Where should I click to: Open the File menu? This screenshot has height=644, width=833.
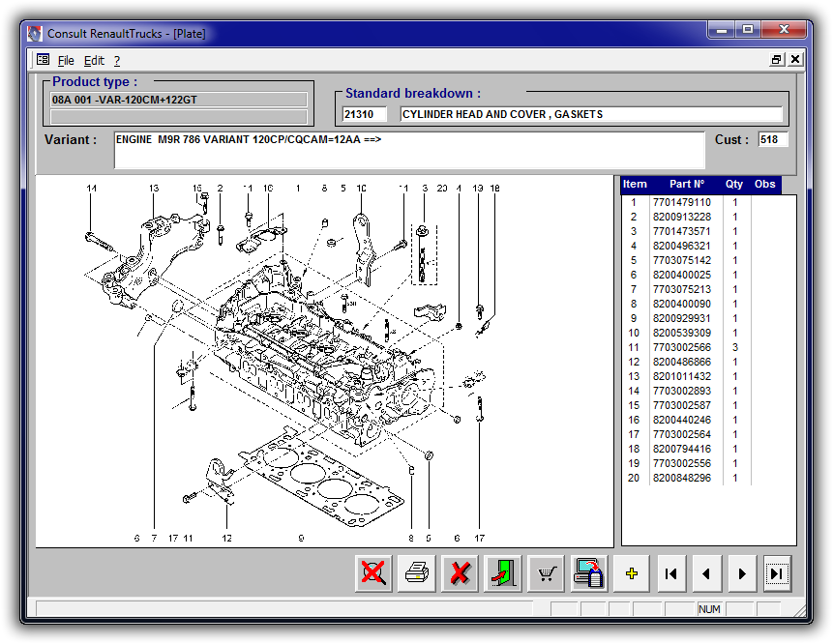tap(66, 61)
